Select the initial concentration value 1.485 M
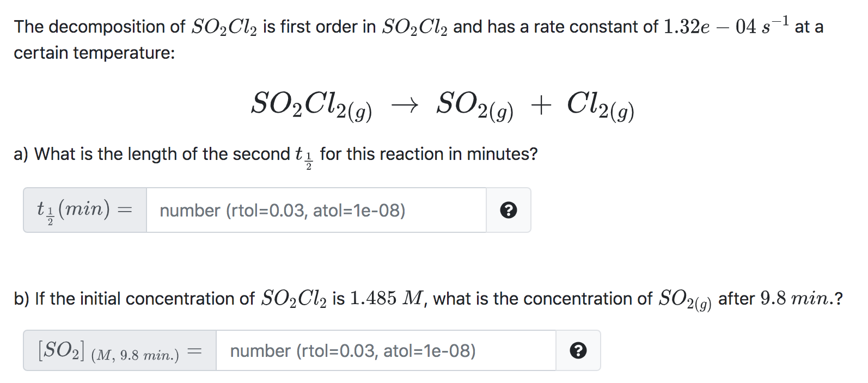Image resolution: width=868 pixels, height=383 pixels. 386,298
